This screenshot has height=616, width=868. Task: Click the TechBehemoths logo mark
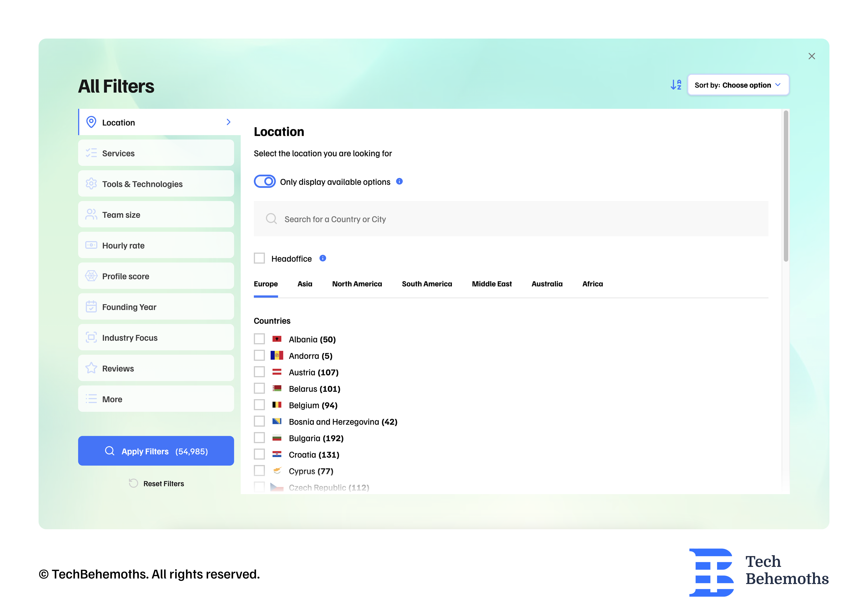pos(711,572)
